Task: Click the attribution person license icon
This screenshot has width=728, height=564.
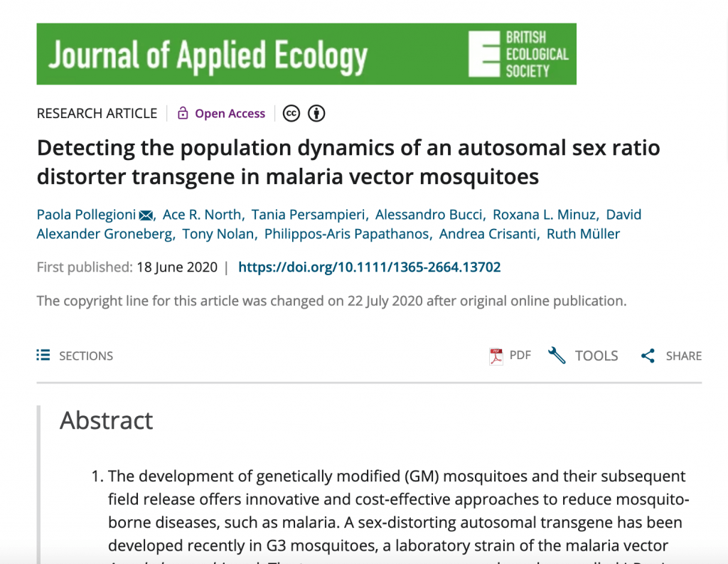Action: pyautogui.click(x=316, y=113)
